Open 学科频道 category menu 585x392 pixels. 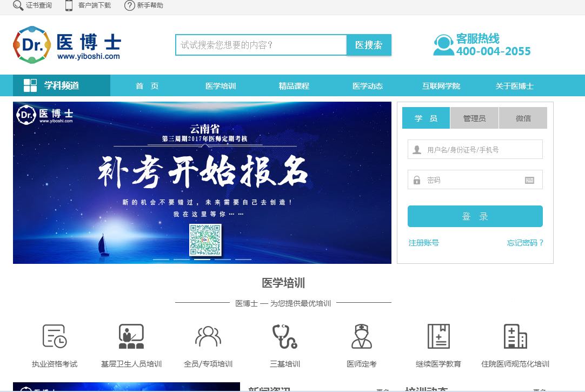(x=62, y=85)
